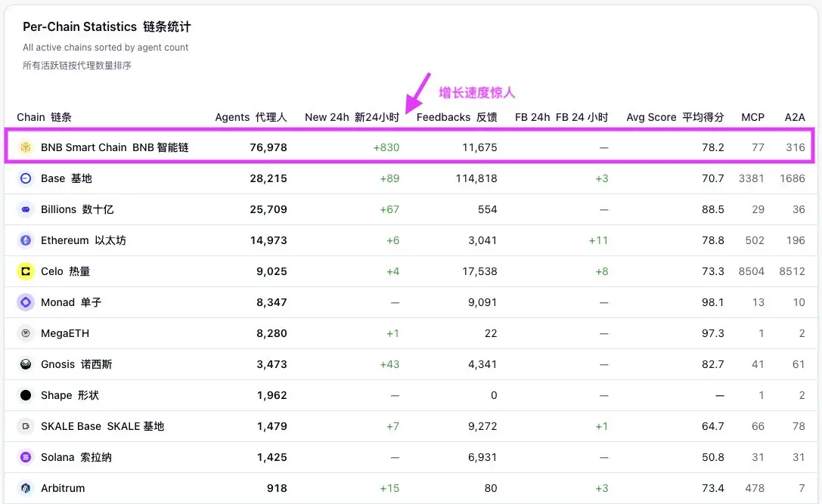Click the +43 new agents value
The width and height of the screenshot is (822, 504).
click(389, 364)
